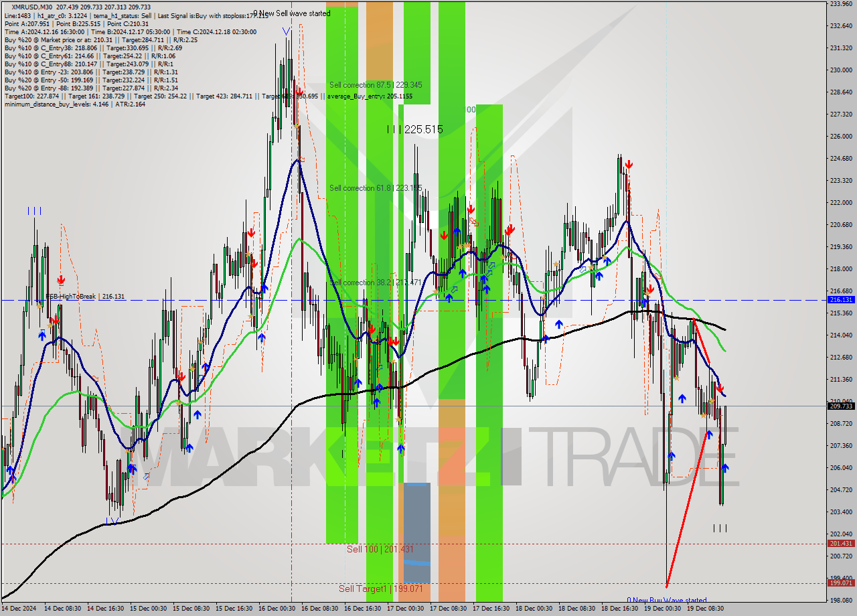Click the '15 Dec 08:30' time axis label
Image resolution: width=857 pixels, height=616 pixels.
pos(191,609)
